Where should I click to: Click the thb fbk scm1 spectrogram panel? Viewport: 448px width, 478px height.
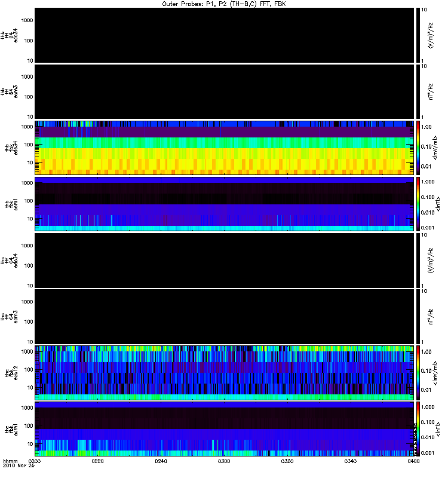tap(225, 204)
